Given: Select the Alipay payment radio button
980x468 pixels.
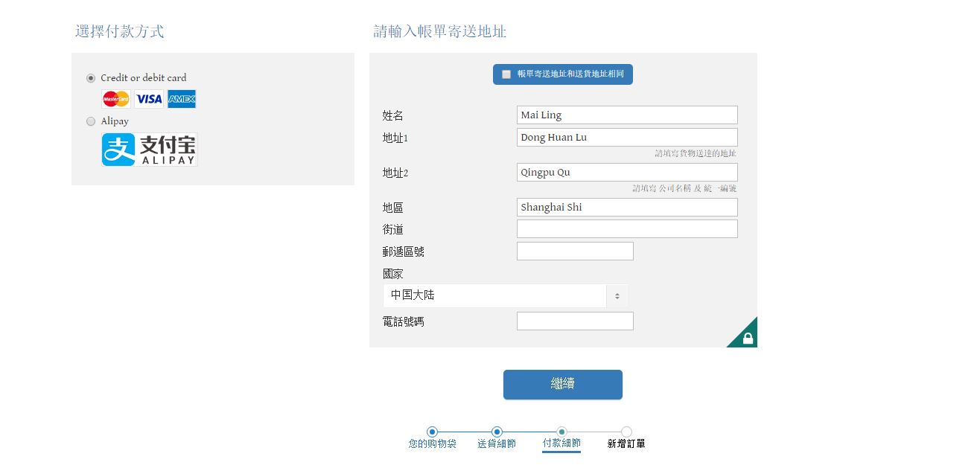Looking at the screenshot, I should pyautogui.click(x=91, y=121).
